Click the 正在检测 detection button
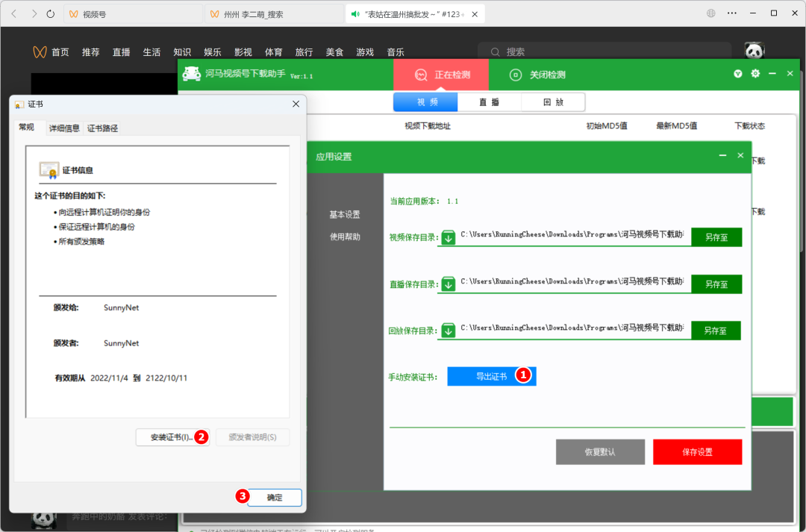The height and width of the screenshot is (532, 806). click(x=441, y=75)
